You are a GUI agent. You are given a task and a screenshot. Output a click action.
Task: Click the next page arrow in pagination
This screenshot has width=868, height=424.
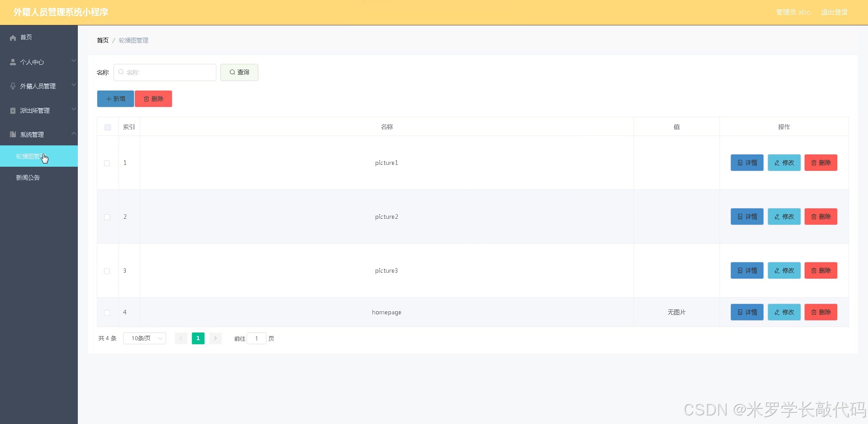(x=215, y=338)
